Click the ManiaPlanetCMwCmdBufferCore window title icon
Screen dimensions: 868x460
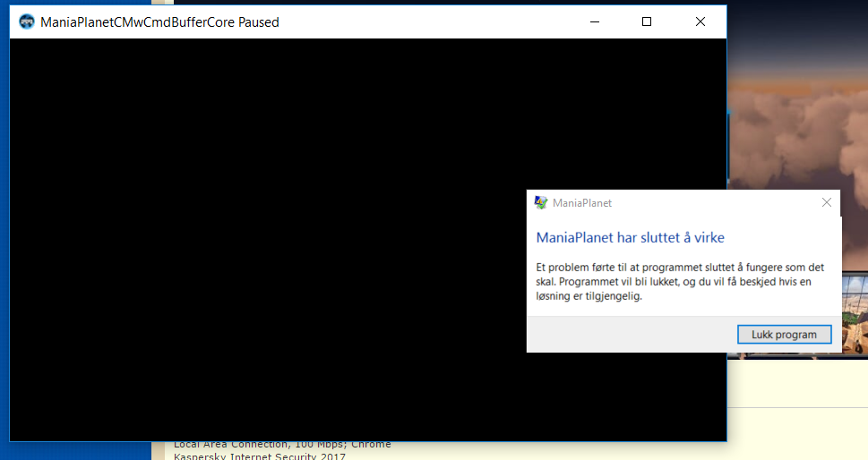point(27,22)
